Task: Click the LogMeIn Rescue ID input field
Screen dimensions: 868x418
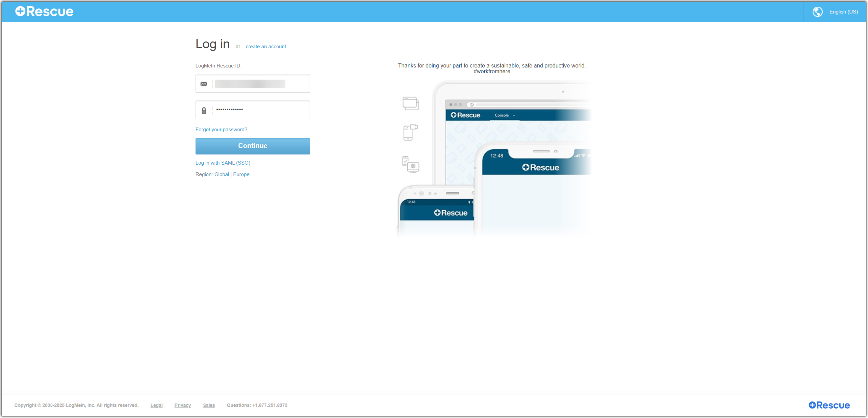Action: 260,84
